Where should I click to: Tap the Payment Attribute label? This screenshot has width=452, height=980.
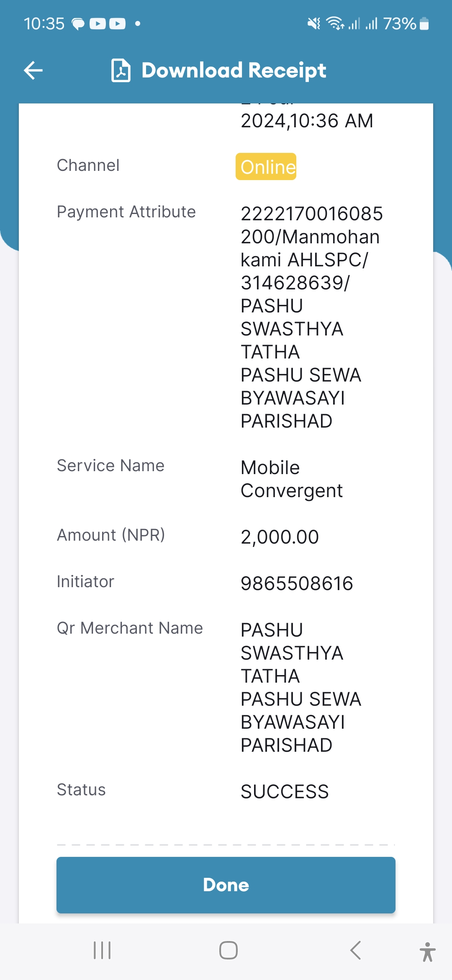pyautogui.click(x=126, y=212)
